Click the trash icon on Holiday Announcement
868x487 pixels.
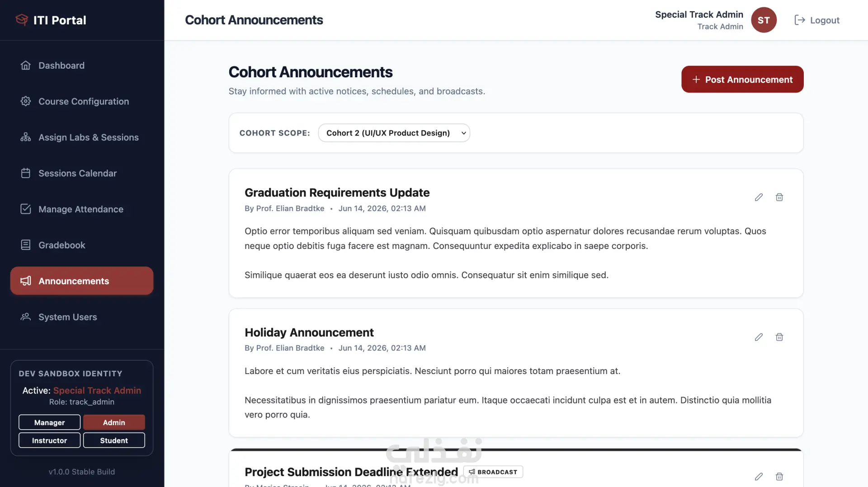[x=779, y=337]
